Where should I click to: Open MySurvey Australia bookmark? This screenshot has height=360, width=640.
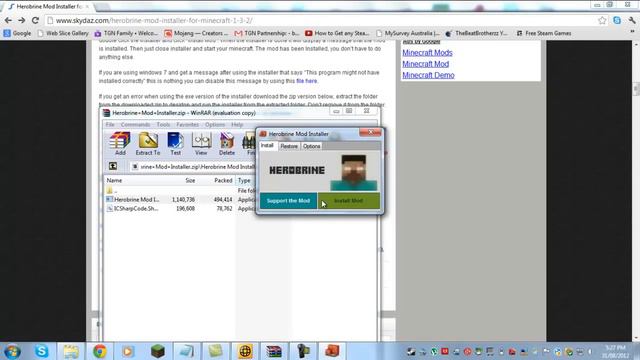408,33
